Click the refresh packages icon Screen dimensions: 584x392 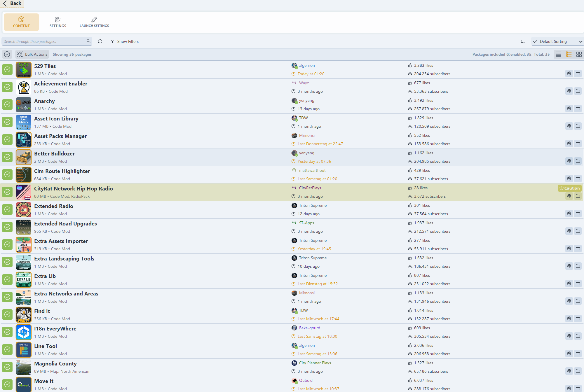point(100,41)
